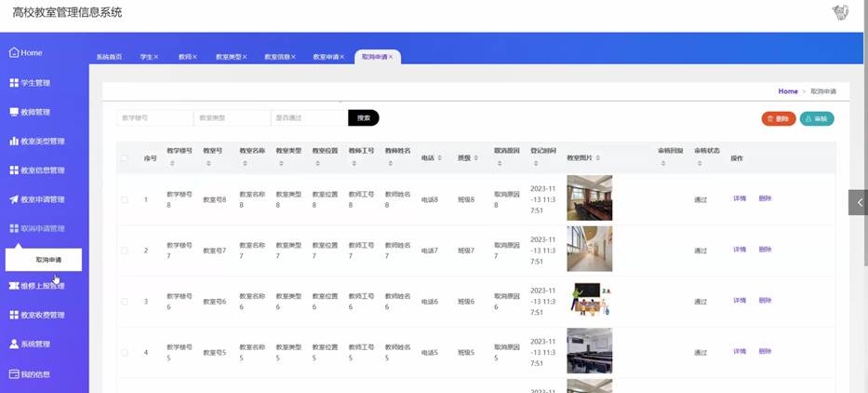Viewport: 868px width, 393px height.
Task: Click the black 搜索 button
Action: coord(364,118)
